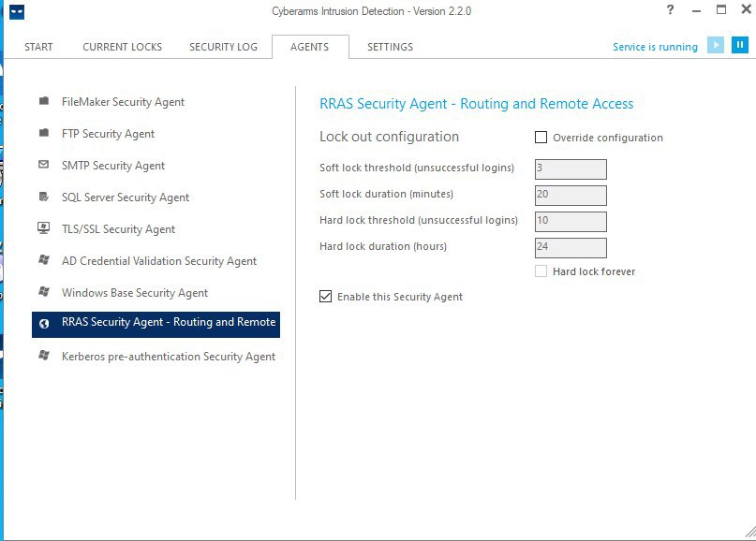Select SQL Server Security Agent entry
Viewport: 756px width, 541px height.
point(126,197)
